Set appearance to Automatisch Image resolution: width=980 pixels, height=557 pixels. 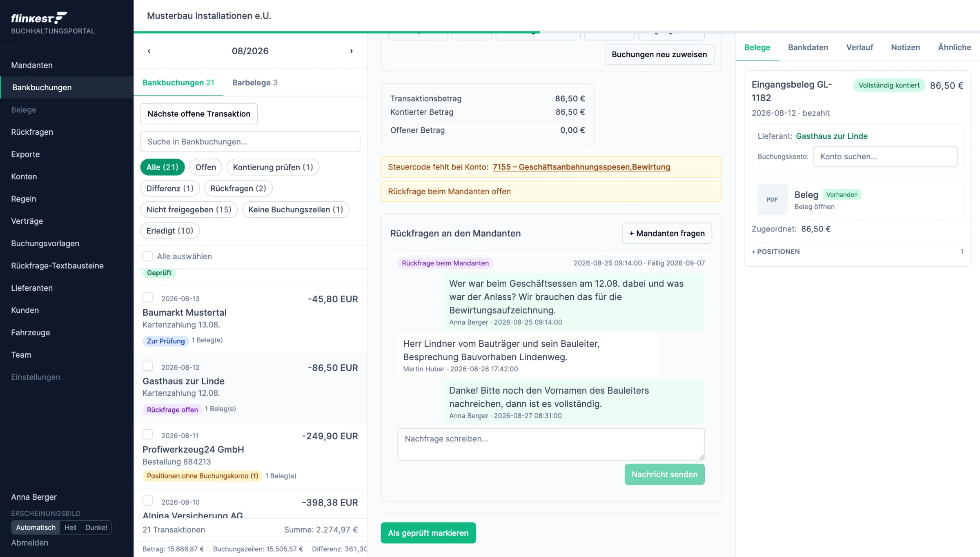pos(36,527)
